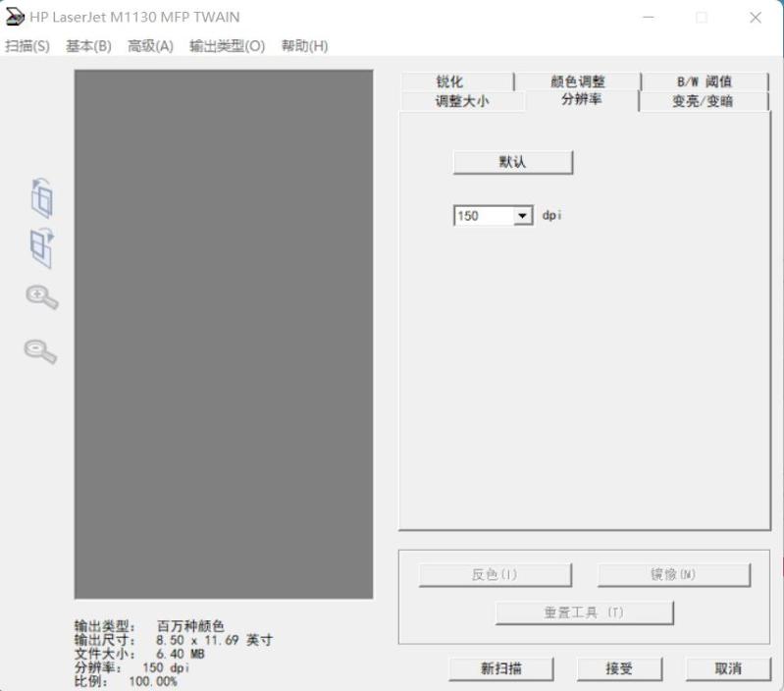Click the scanner icon in title bar
This screenshot has height=691, width=784.
pyautogui.click(x=15, y=17)
